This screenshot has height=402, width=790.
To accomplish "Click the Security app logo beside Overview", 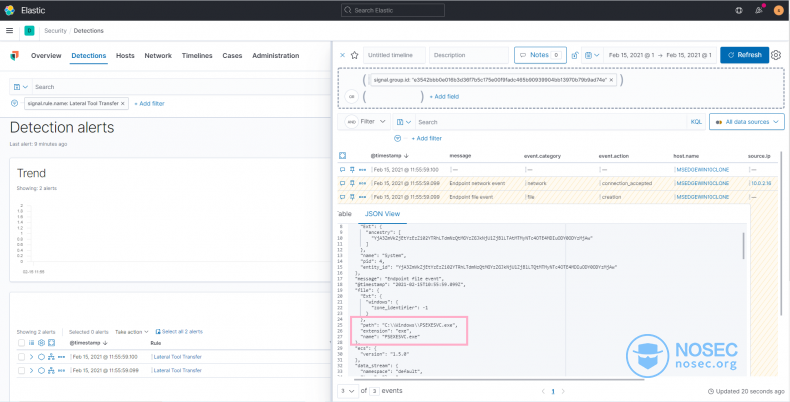I will tap(14, 56).
